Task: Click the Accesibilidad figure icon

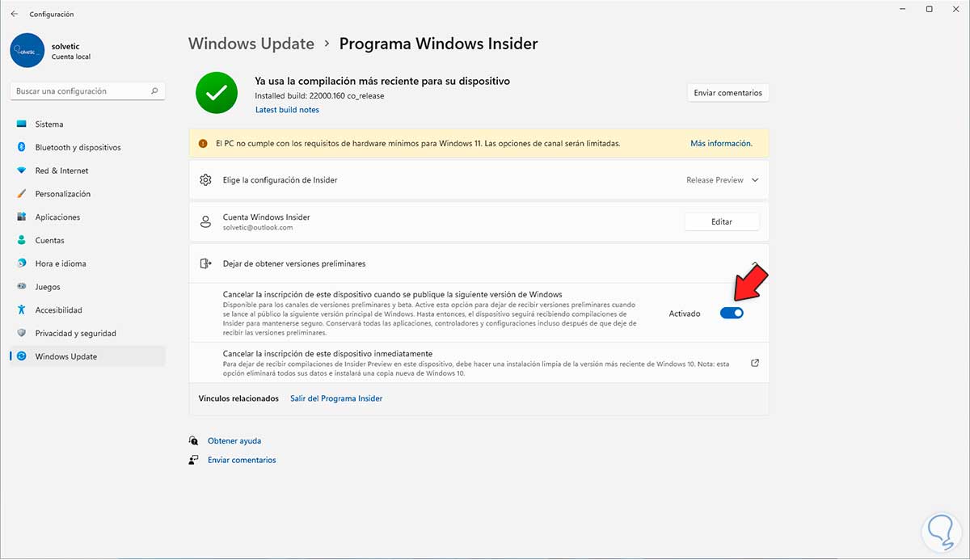Action: [x=21, y=310]
